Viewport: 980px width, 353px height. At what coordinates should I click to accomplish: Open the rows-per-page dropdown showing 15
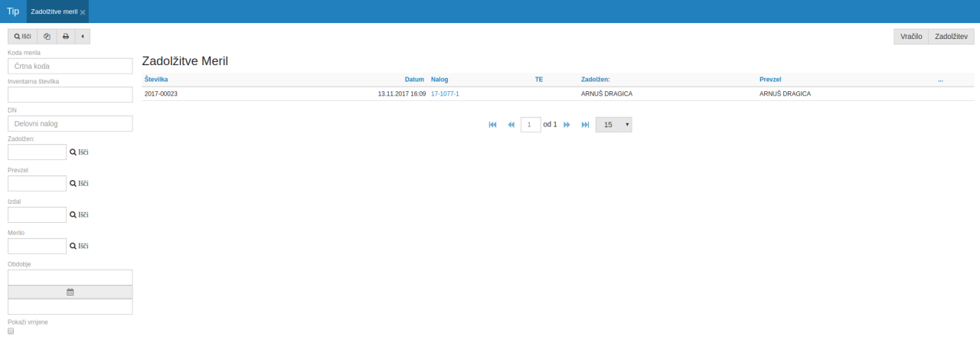(x=613, y=124)
